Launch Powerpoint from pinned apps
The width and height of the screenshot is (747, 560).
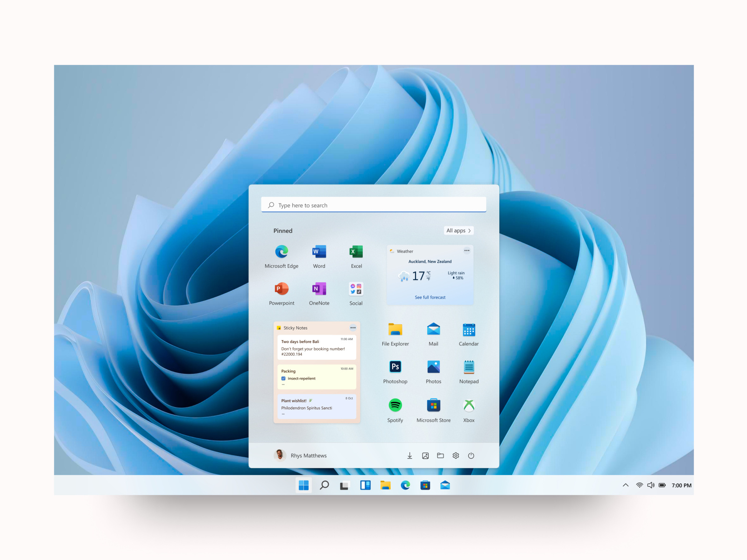(282, 294)
